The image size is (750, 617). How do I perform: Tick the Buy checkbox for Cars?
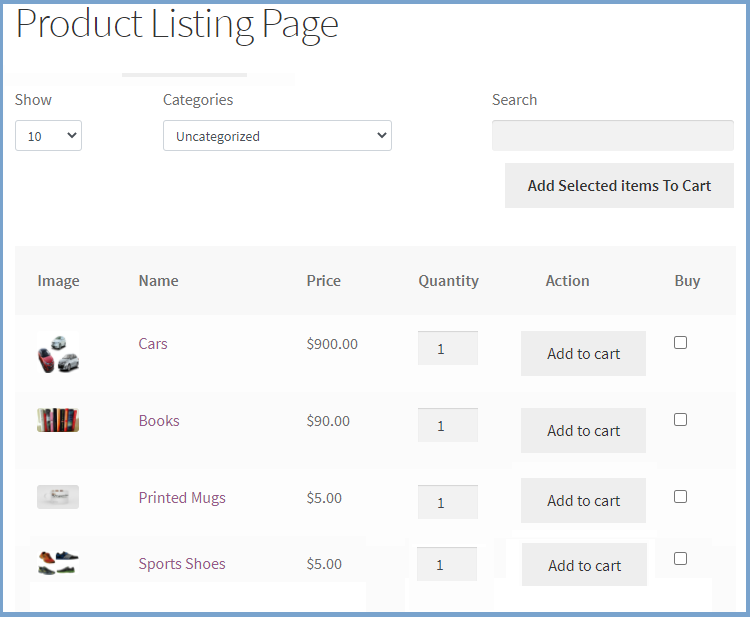pos(680,342)
